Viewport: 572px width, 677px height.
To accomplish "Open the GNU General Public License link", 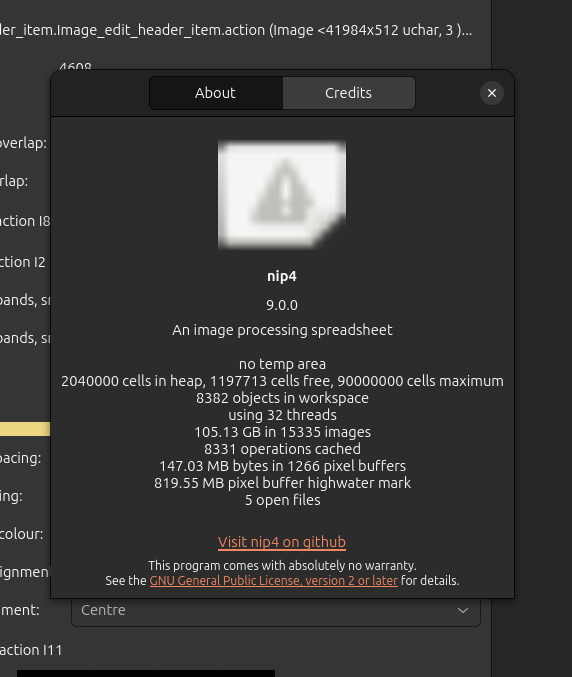I will (273, 581).
